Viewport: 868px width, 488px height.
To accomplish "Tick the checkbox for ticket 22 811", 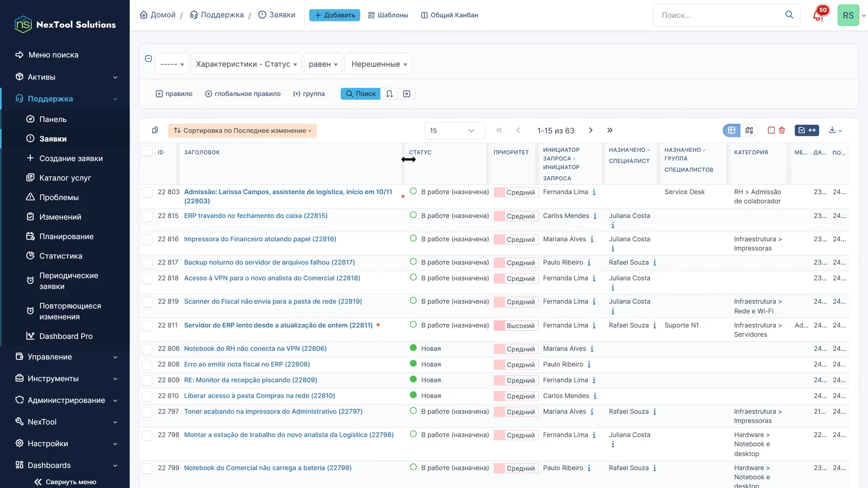I will tap(147, 325).
